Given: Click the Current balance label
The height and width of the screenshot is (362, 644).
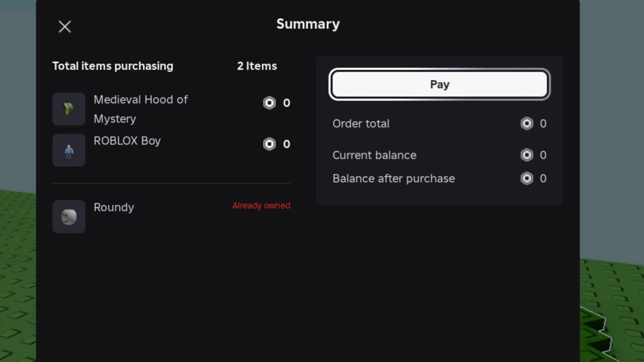Looking at the screenshot, I should (374, 155).
